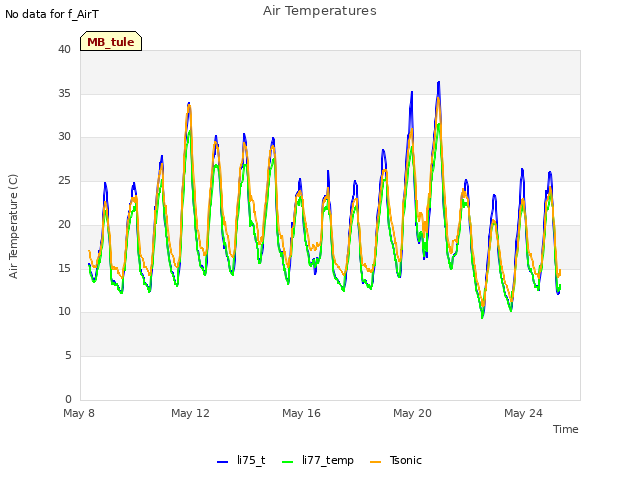This screenshot has height=480, width=640.
Task: Click the orange Tsonic legend swatch
Action: (376, 462)
